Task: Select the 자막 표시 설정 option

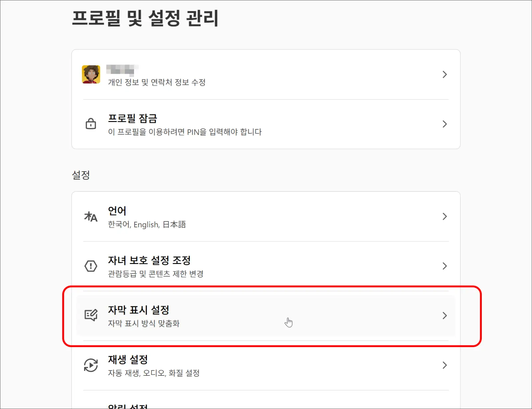Action: (266, 316)
